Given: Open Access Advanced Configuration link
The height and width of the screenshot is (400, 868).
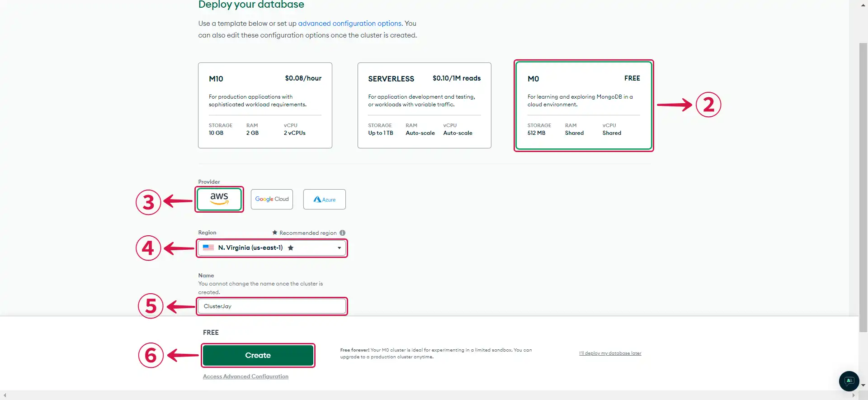Looking at the screenshot, I should tap(245, 376).
